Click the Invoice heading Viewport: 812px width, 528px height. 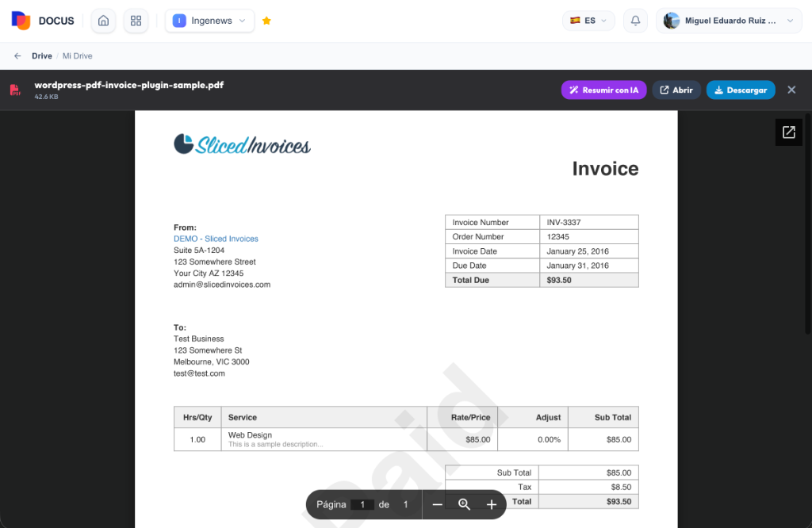pyautogui.click(x=605, y=169)
